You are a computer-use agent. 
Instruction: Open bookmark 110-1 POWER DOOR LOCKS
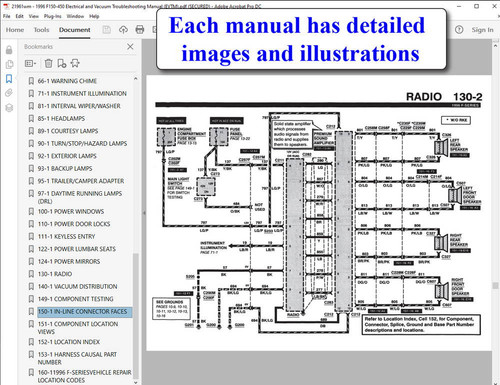pos(74,224)
